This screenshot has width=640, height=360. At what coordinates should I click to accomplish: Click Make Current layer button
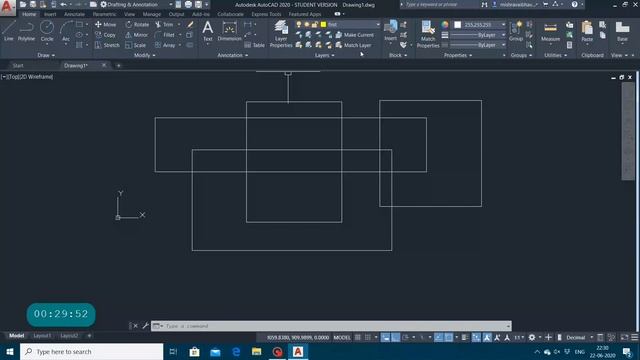(354, 35)
